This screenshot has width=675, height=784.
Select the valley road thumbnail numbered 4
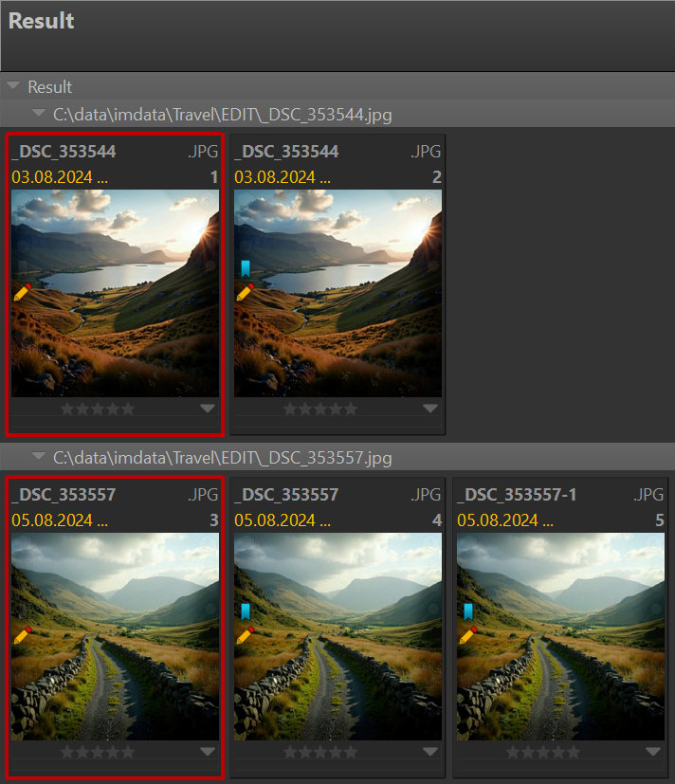(x=338, y=636)
